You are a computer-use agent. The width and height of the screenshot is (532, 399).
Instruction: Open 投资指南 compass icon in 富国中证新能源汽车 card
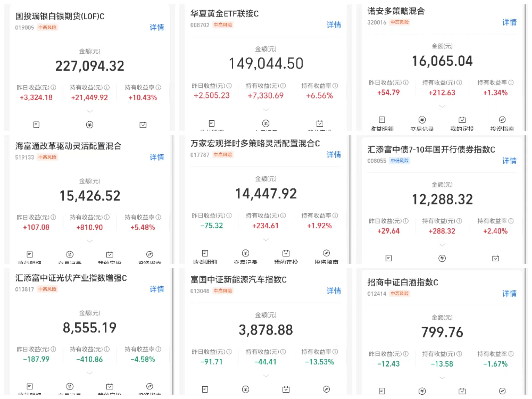326,389
